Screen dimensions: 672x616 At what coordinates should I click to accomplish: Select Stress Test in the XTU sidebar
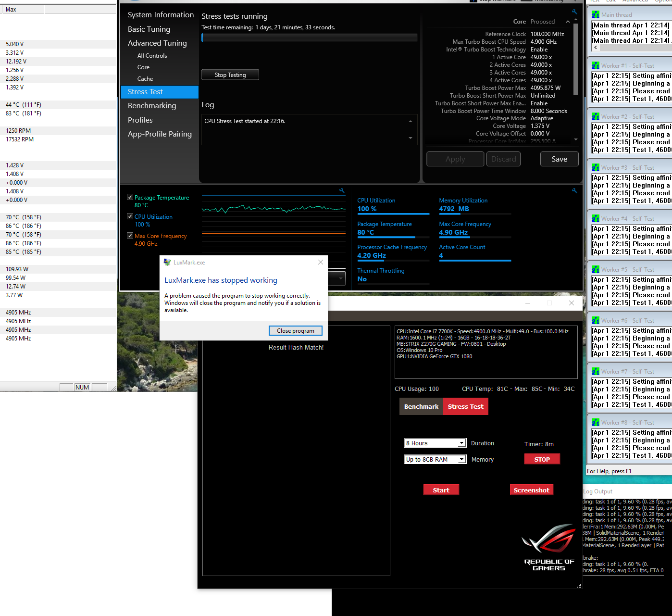(x=160, y=92)
